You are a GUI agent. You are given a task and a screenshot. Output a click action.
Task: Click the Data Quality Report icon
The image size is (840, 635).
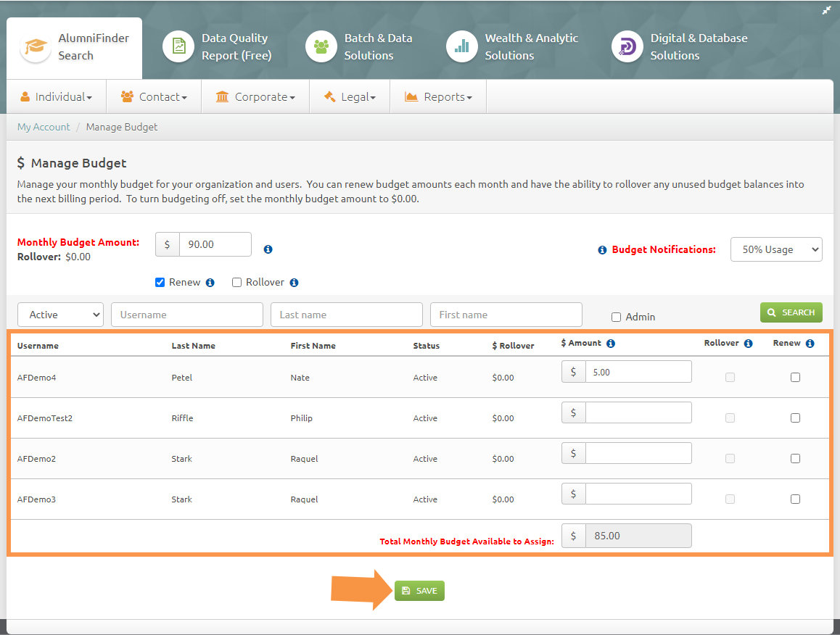pos(178,46)
